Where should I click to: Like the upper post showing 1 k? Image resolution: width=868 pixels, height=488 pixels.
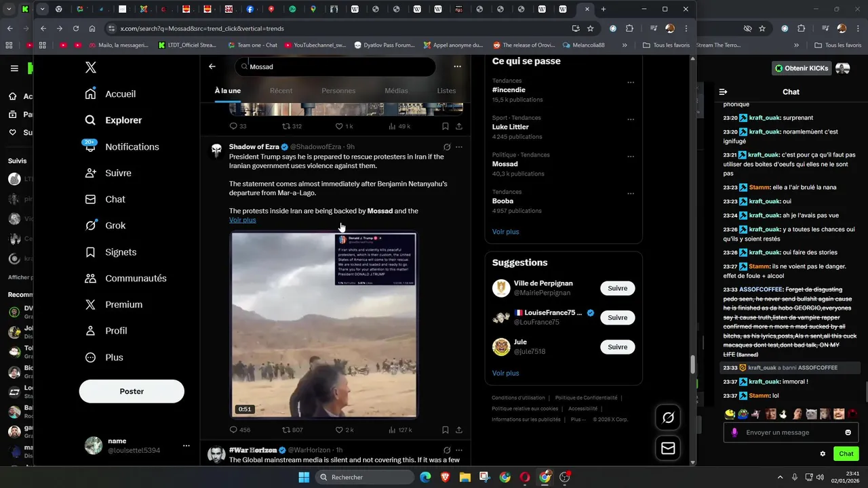pyautogui.click(x=344, y=126)
